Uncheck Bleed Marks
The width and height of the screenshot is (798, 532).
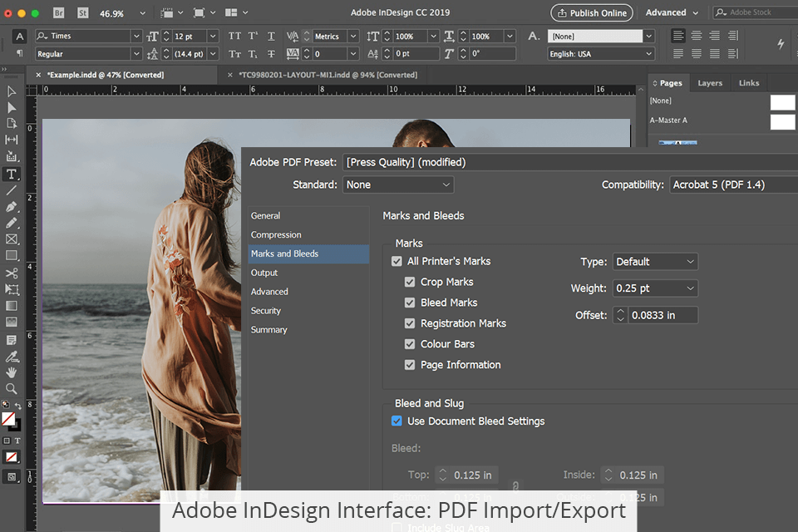point(410,303)
